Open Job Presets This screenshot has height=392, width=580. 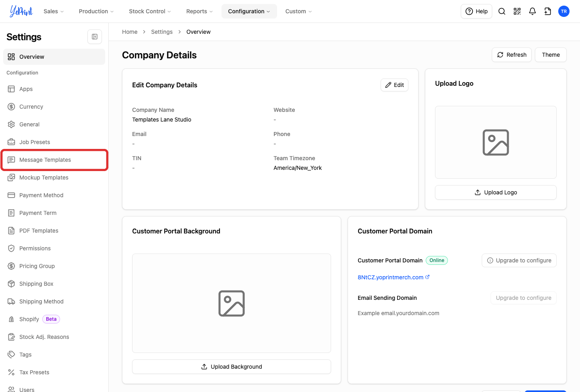tap(54, 142)
